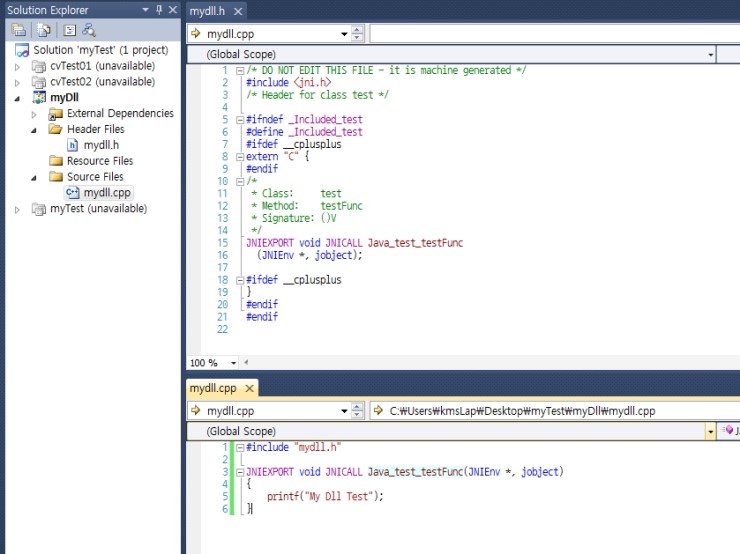
Task: Click the Source Files folder icon
Action: click(56, 176)
